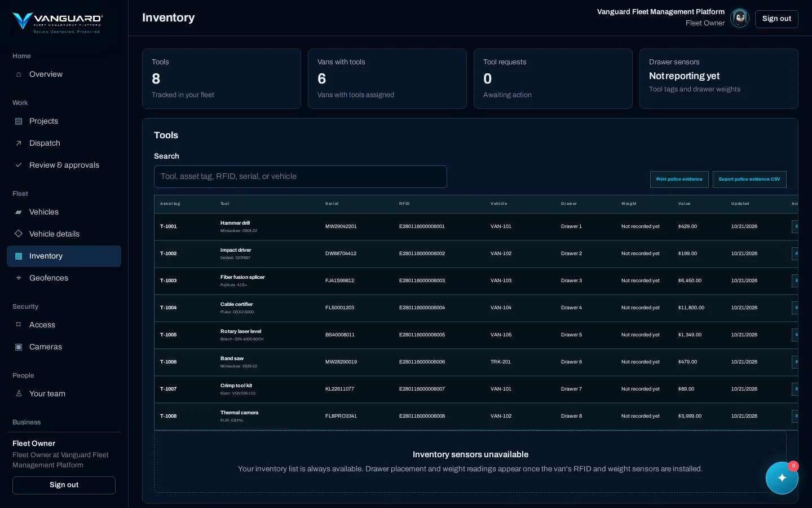Click Drawer 6 cell
The height and width of the screenshot is (508, 812).
point(571,362)
